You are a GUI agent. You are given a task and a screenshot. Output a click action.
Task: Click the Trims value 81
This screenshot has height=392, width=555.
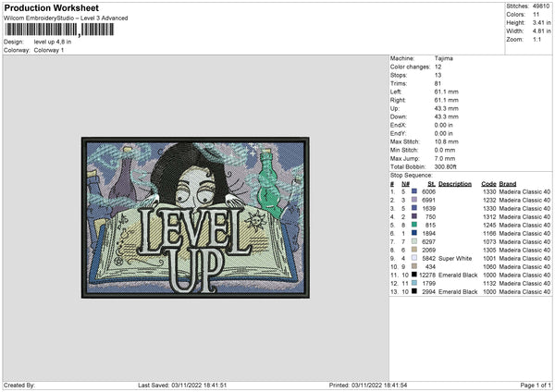(438, 83)
